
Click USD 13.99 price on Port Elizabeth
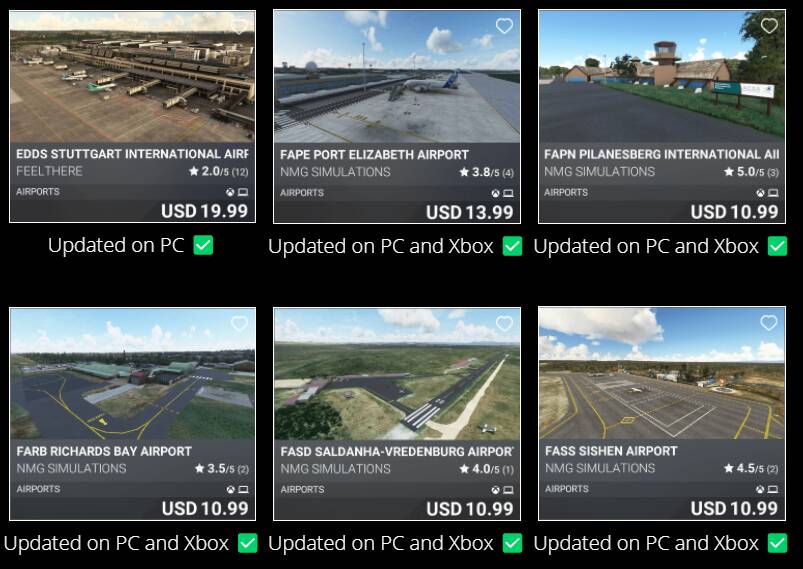coord(470,212)
